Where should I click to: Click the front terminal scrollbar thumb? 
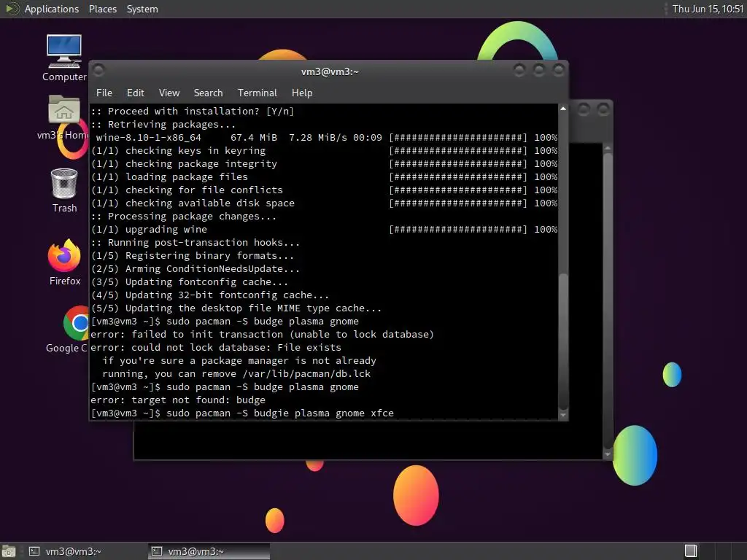click(563, 341)
